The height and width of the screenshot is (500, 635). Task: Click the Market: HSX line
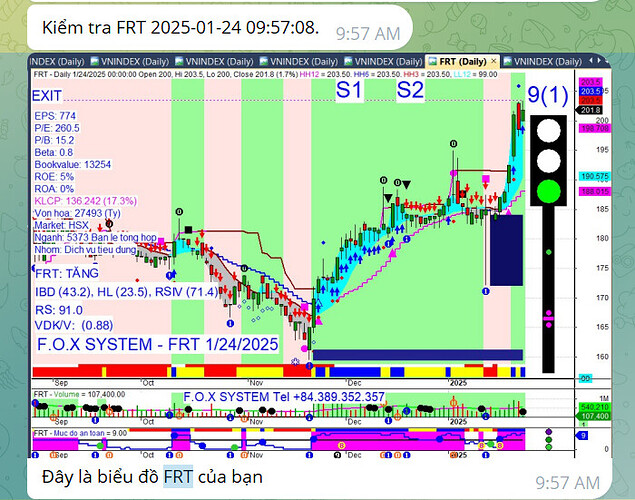(62, 225)
